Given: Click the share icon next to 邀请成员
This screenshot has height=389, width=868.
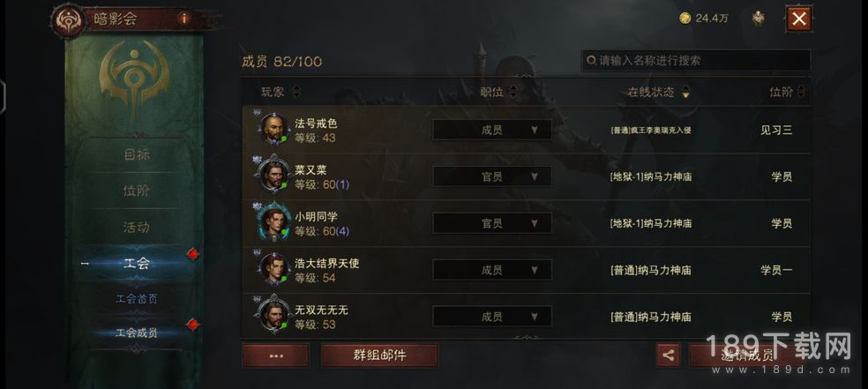Looking at the screenshot, I should [x=669, y=355].
